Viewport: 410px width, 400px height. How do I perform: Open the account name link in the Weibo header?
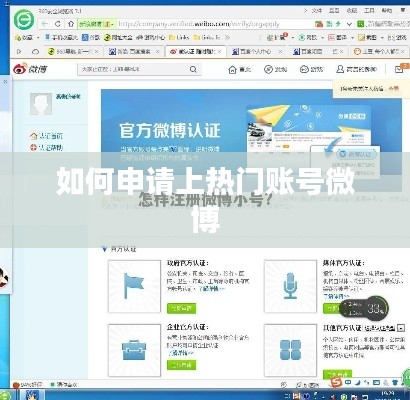click(x=356, y=69)
